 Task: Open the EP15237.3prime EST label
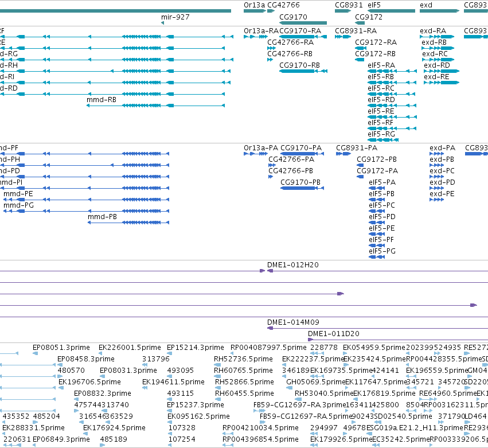(196, 405)
